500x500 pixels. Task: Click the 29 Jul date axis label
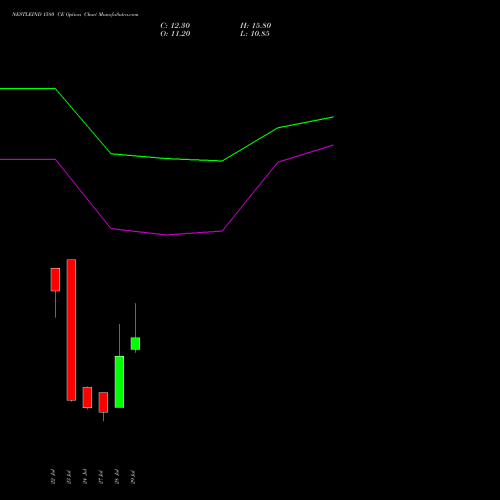pos(133,477)
